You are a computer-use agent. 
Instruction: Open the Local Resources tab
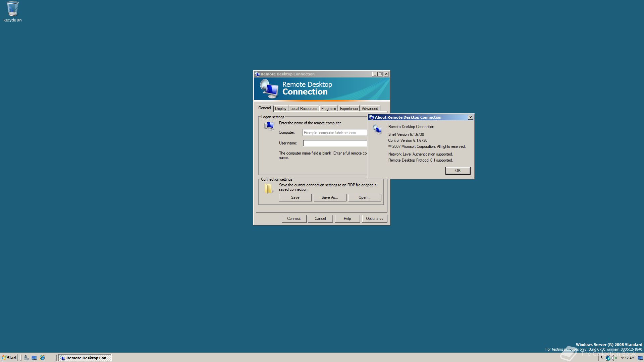304,109
